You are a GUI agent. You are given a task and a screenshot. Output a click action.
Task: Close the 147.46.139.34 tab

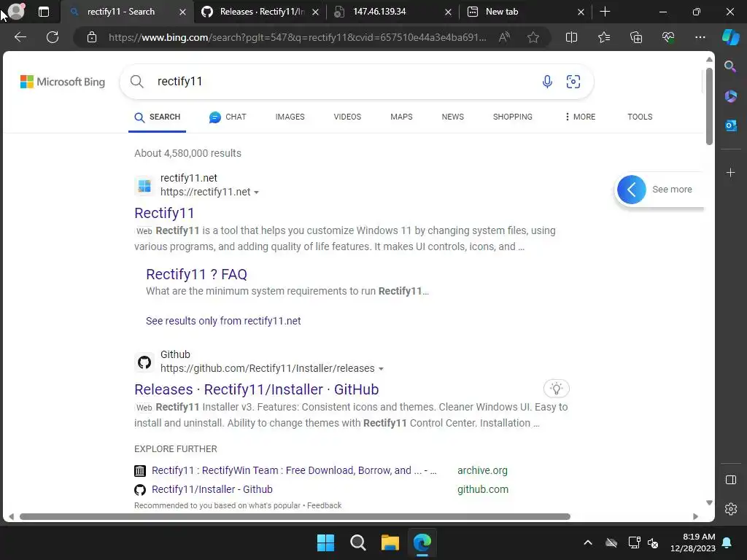pos(448,12)
